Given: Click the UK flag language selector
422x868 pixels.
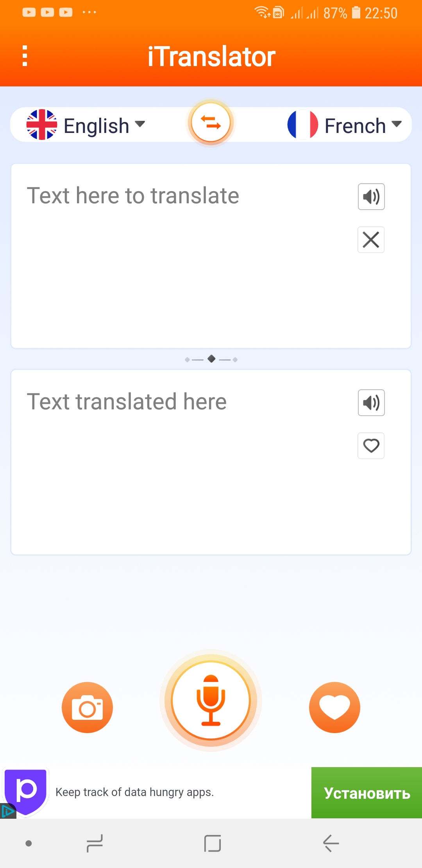Looking at the screenshot, I should point(42,125).
